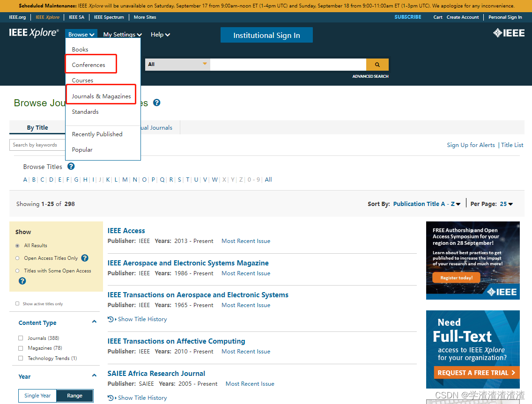Click the IEEE logo at top right
This screenshot has height=404, width=532.
[x=509, y=33]
